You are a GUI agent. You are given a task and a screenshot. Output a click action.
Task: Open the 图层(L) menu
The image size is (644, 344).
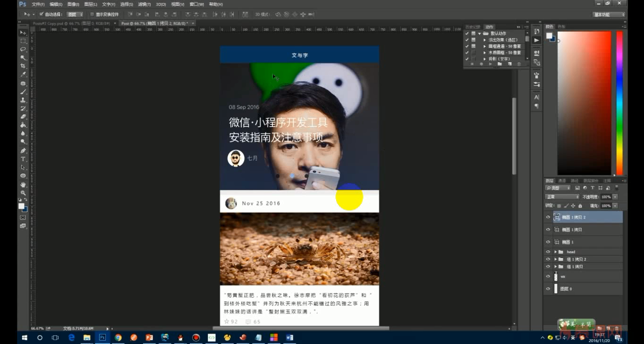click(91, 4)
